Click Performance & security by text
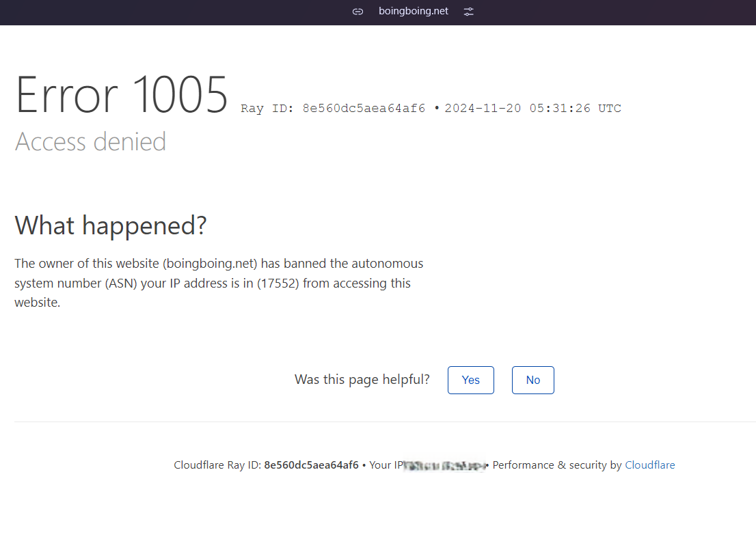 [557, 465]
